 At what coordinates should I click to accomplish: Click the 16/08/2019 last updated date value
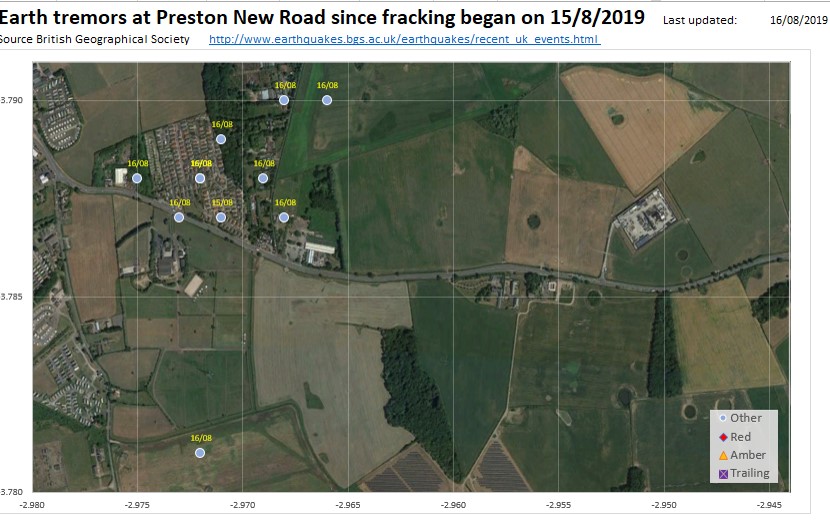tap(794, 20)
